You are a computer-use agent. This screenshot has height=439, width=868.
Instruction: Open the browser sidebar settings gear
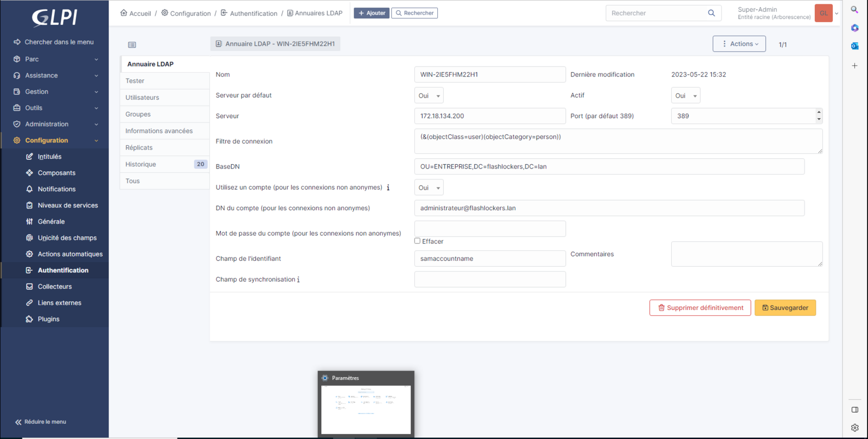click(854, 428)
